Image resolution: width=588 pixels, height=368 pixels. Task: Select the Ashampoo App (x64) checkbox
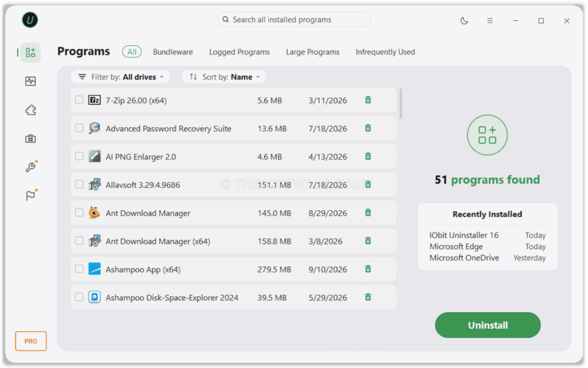click(x=79, y=268)
